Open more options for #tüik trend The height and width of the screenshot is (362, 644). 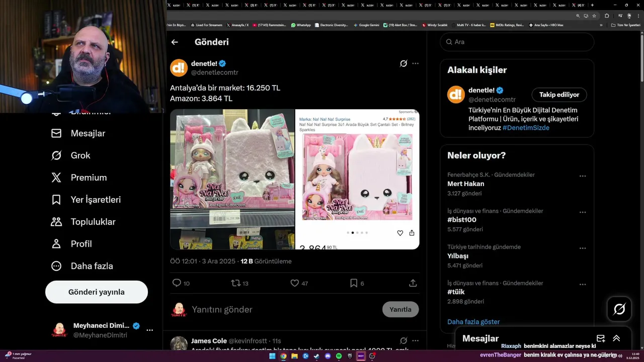(583, 285)
